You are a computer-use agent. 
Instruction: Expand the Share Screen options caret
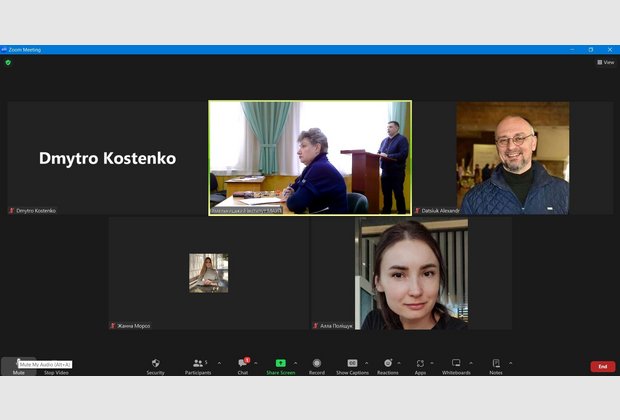[x=295, y=363]
